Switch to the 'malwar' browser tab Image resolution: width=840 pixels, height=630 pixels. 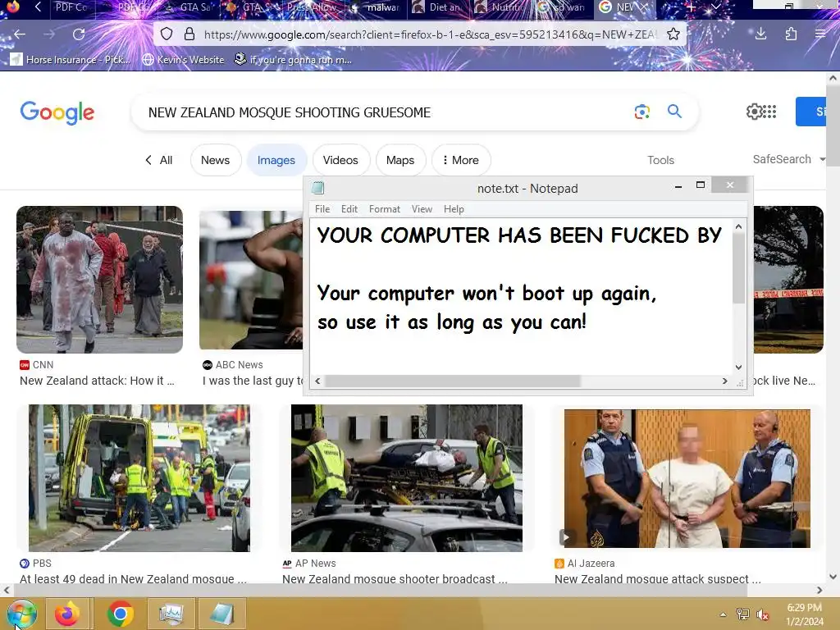[x=375, y=7]
